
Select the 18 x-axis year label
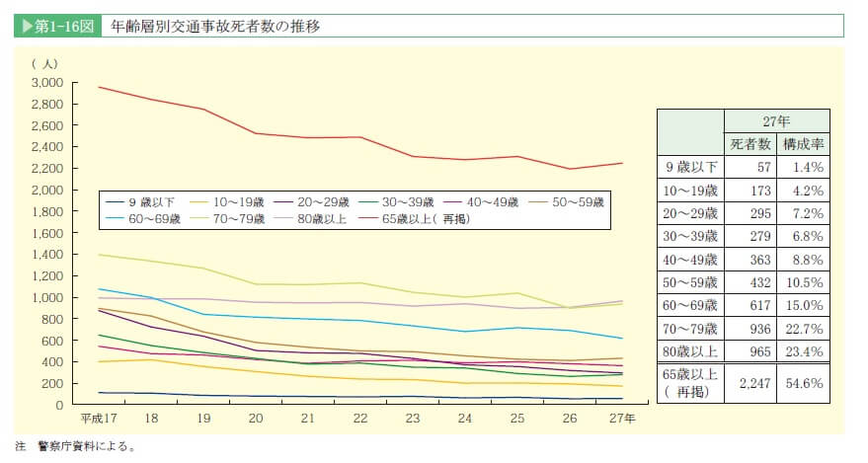pos(151,419)
